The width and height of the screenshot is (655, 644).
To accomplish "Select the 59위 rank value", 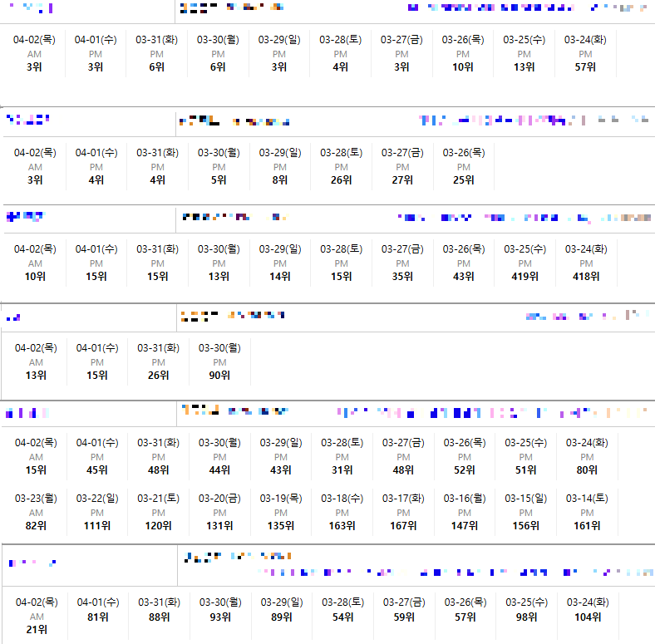I will tap(404, 617).
